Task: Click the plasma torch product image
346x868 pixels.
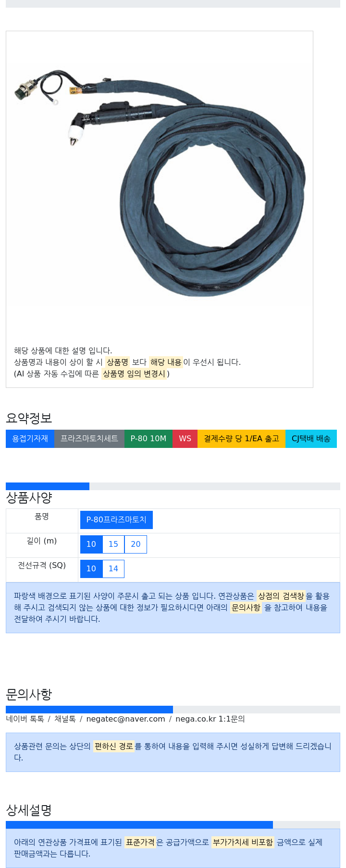Action: (159, 182)
